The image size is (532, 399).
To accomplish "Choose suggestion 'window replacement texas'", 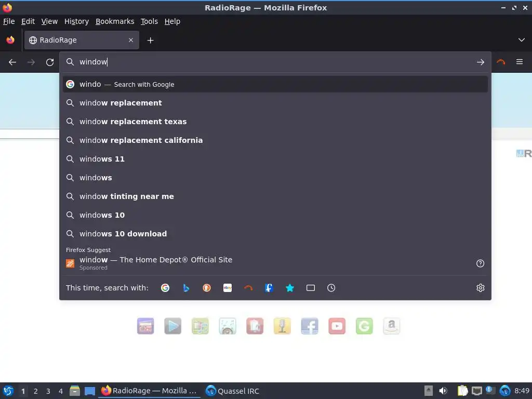I will click(275, 122).
